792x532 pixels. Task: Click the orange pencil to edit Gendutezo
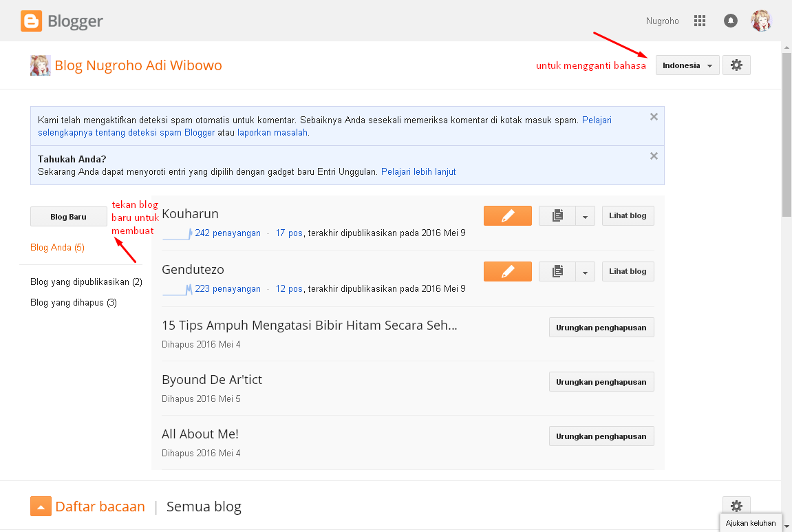point(507,271)
